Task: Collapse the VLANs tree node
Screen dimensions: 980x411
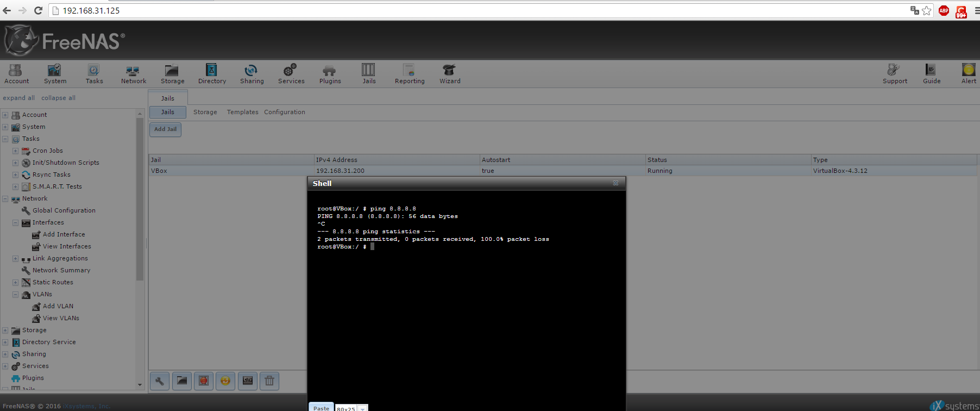Action: [x=15, y=294]
